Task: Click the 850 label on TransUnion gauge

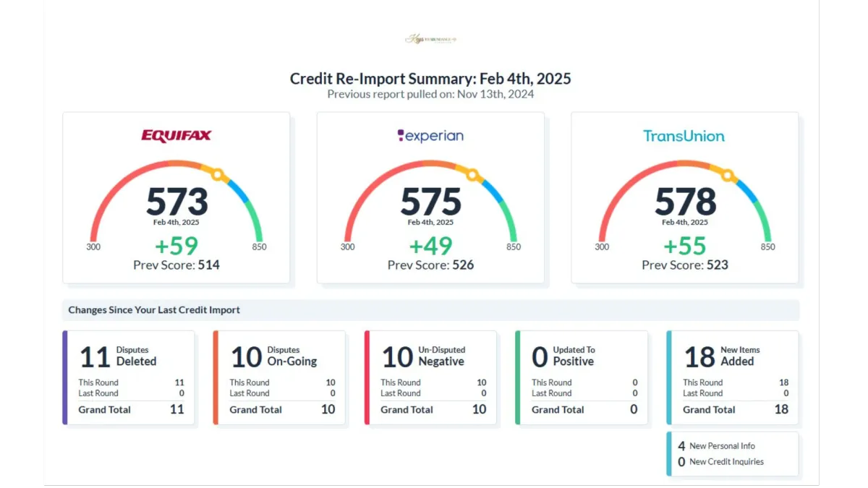Action: [x=768, y=247]
